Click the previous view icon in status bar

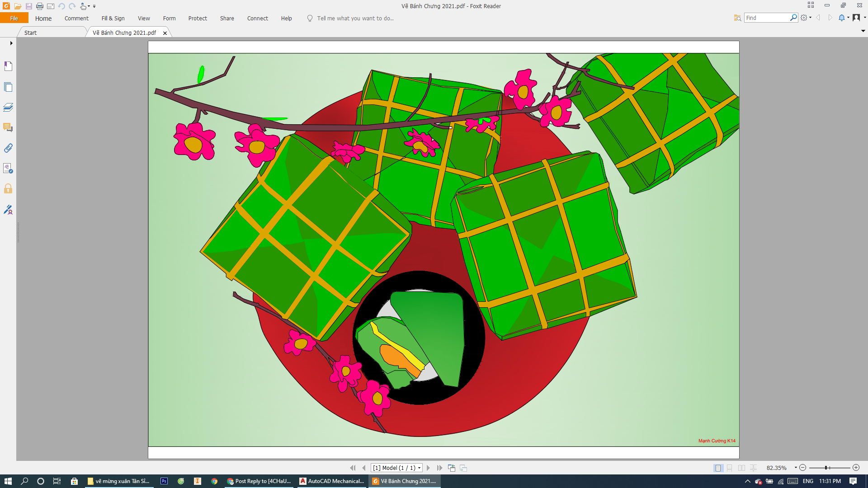452,468
